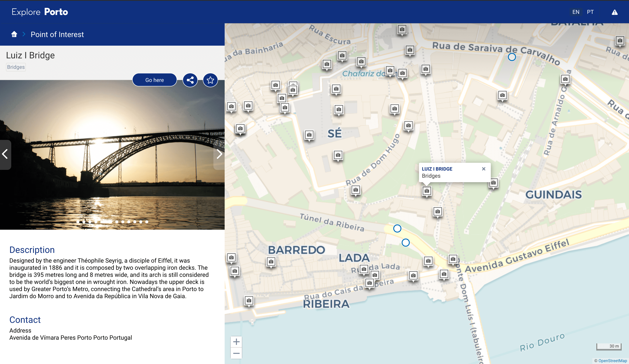Click the share icon button
The height and width of the screenshot is (364, 629).
(x=190, y=80)
